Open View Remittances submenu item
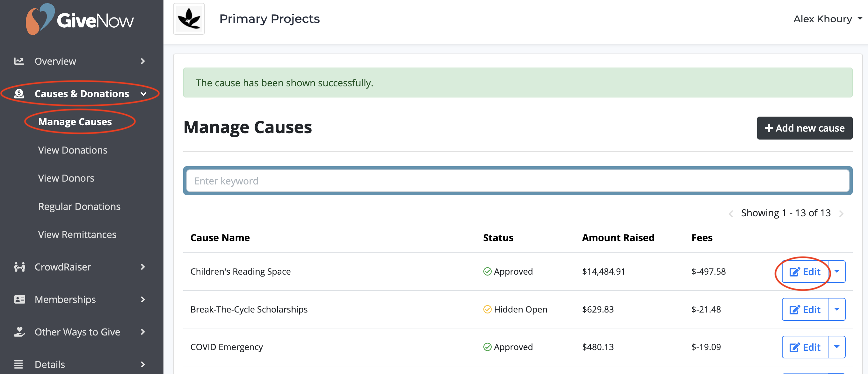868x374 pixels. 77,234
